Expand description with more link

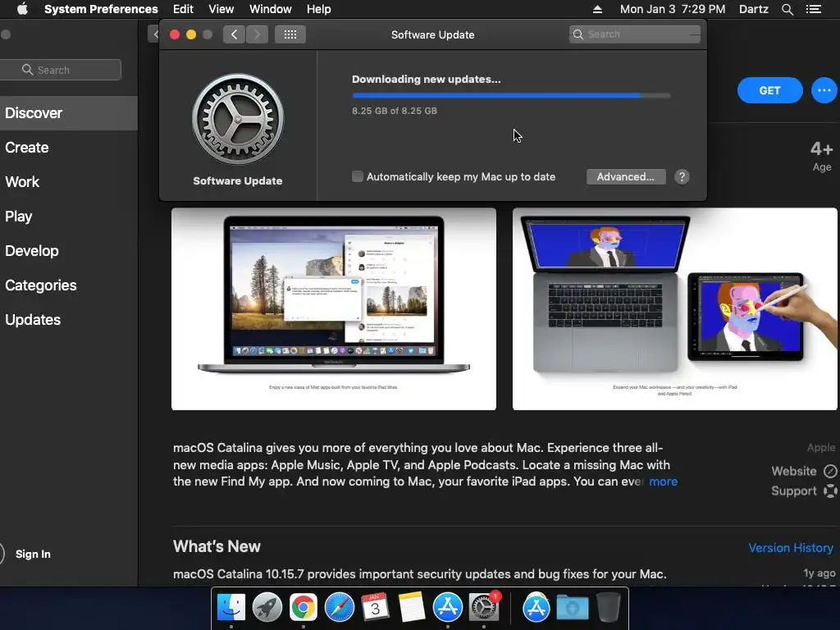(663, 482)
